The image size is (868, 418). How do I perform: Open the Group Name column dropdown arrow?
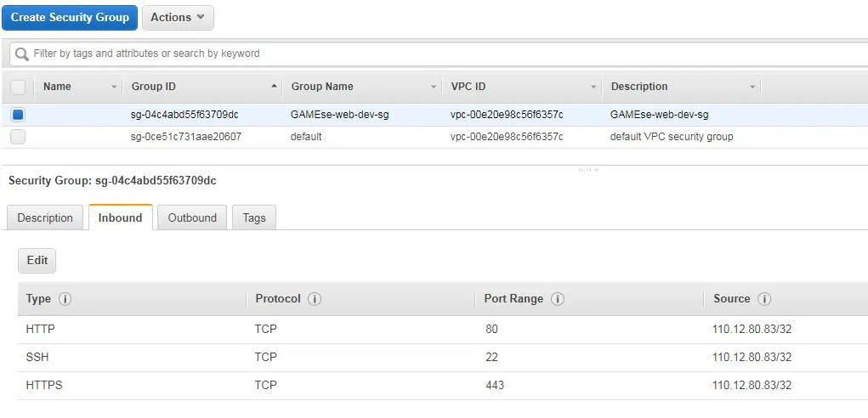[434, 87]
